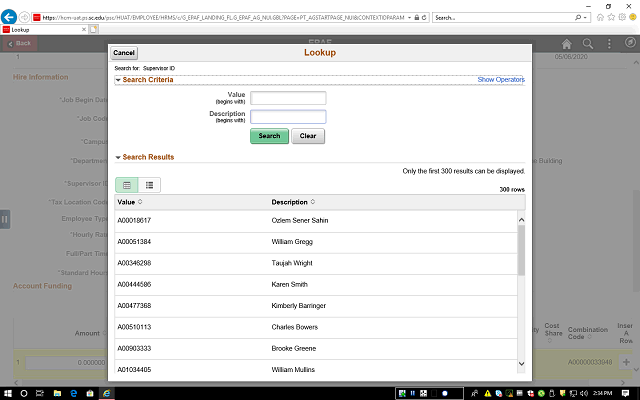640x400 pixels.
Task: Refresh the page via address bar icon
Action: (x=424, y=18)
